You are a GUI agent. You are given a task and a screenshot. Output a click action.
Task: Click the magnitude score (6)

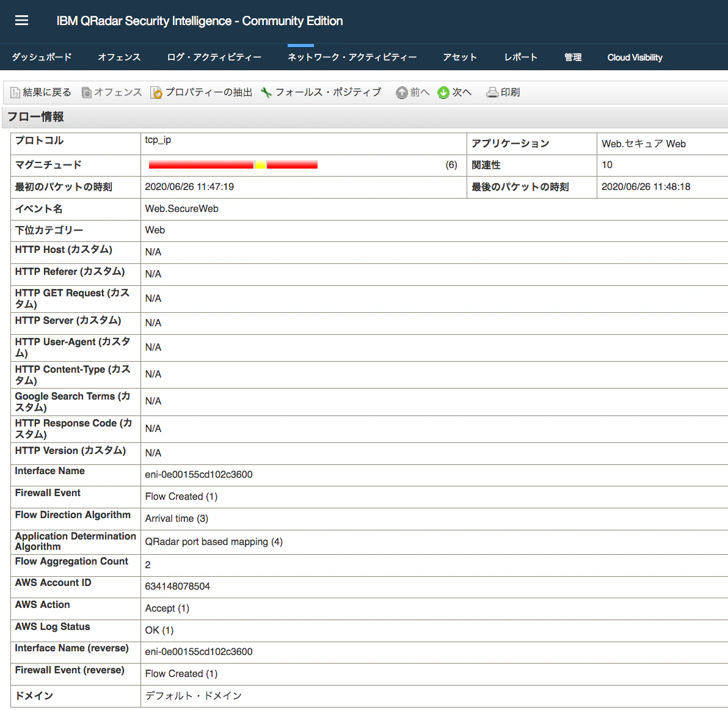pyautogui.click(x=451, y=165)
